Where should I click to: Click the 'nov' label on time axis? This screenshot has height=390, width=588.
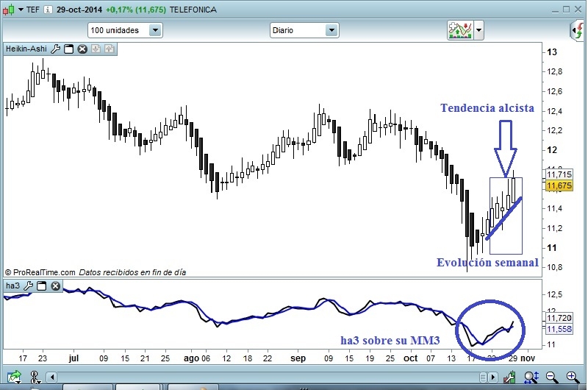point(528,358)
